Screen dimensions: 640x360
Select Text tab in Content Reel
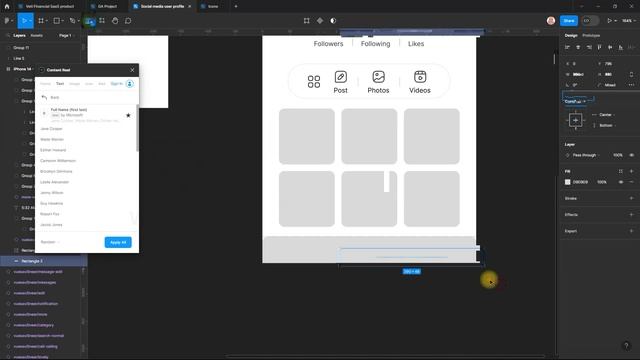[x=60, y=84]
